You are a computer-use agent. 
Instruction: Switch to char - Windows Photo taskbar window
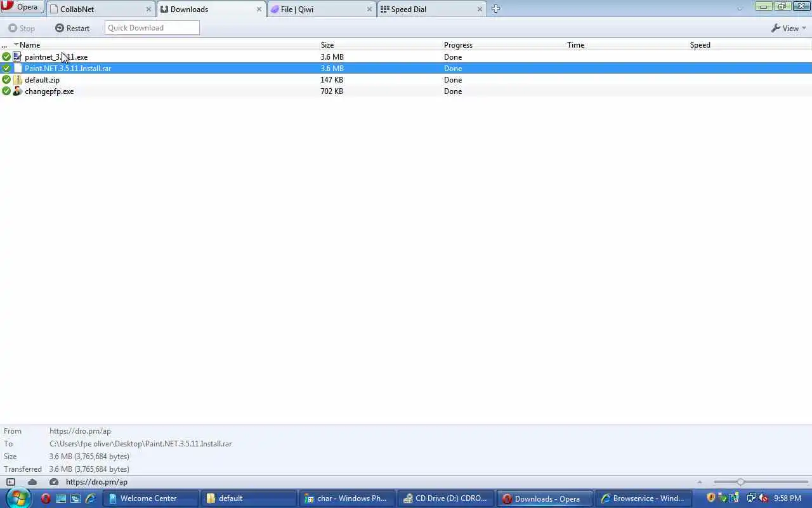348,498
